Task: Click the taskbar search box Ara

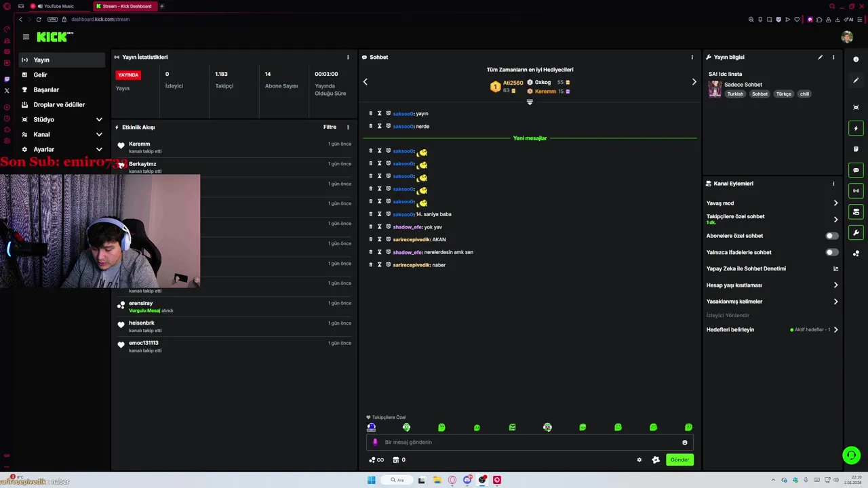Action: (397, 480)
